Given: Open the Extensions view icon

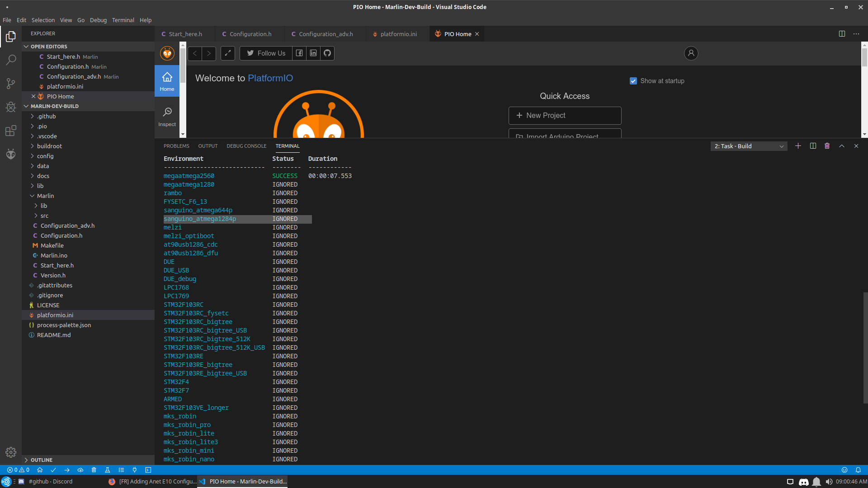Looking at the screenshot, I should [11, 131].
